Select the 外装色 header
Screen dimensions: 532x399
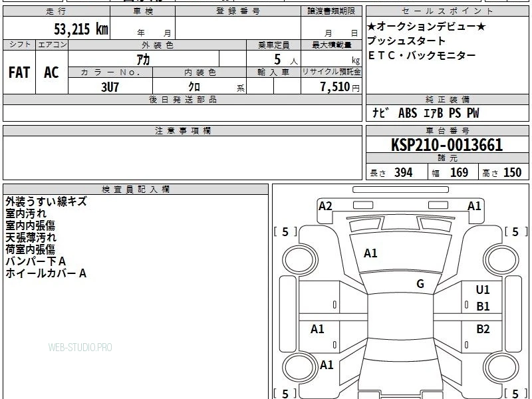158,45
